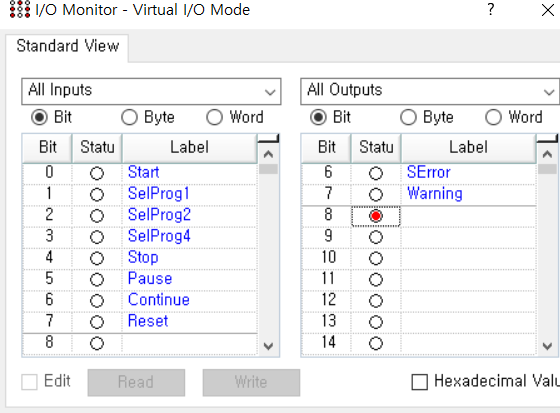The width and height of the screenshot is (560, 413).
Task: Toggle the Start input status indicator
Action: [x=97, y=174]
